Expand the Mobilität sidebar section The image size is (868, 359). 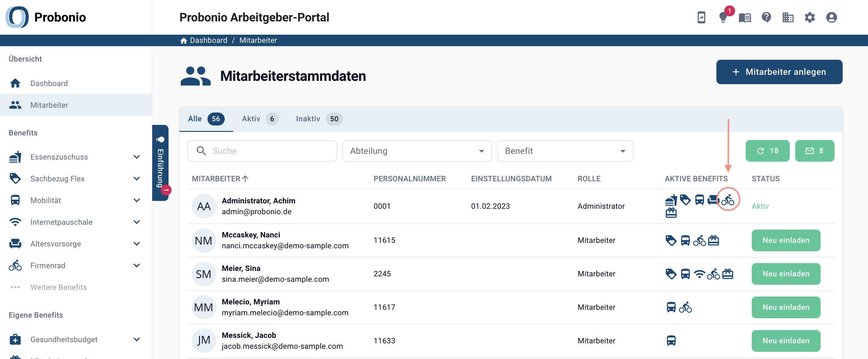click(x=137, y=200)
